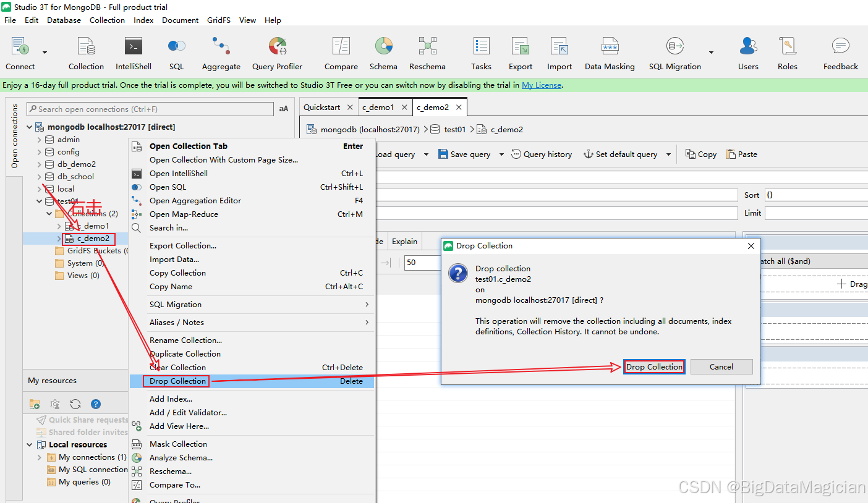Open the GridFS menu in menu bar
Image resolution: width=868 pixels, height=503 pixels.
point(219,20)
